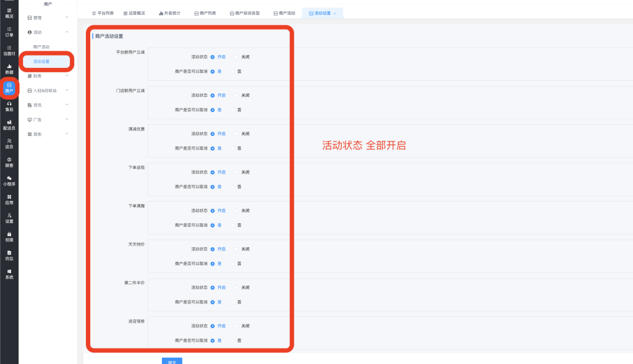The image size is (633, 364).
Task: Close the 活动设置 tab
Action: pyautogui.click(x=334, y=13)
